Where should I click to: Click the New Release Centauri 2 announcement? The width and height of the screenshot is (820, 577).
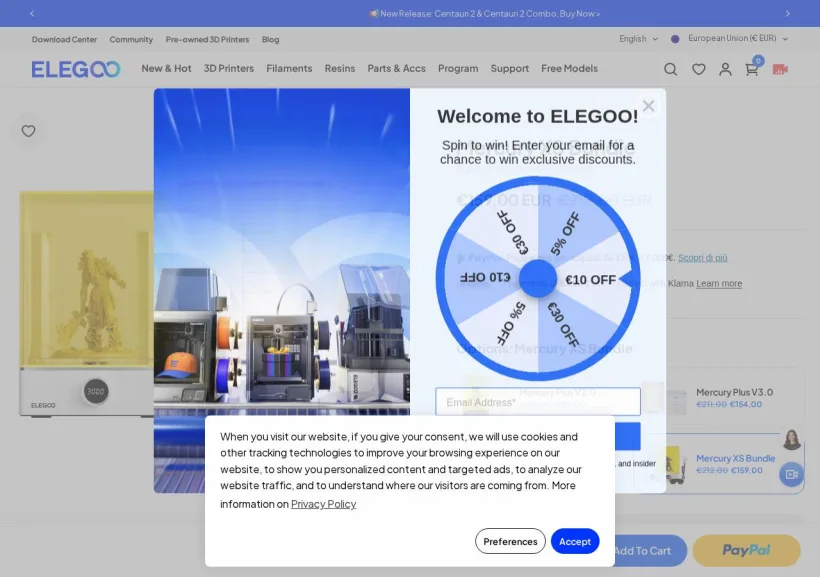tap(485, 14)
